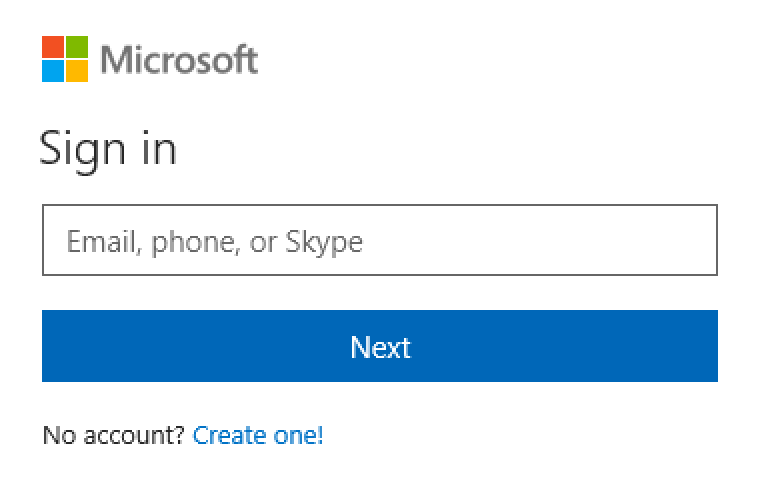
Task: Click the right edge of the Next button
Action: click(x=709, y=346)
